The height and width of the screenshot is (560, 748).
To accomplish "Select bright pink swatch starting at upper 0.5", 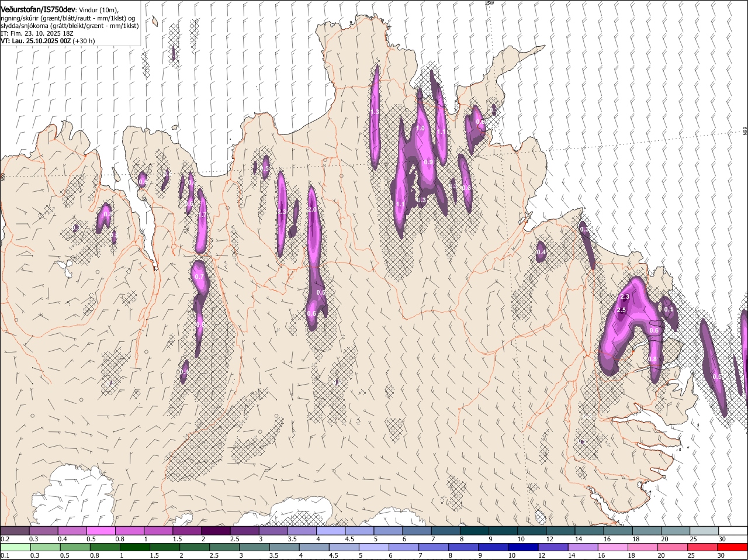I will 101,530.
